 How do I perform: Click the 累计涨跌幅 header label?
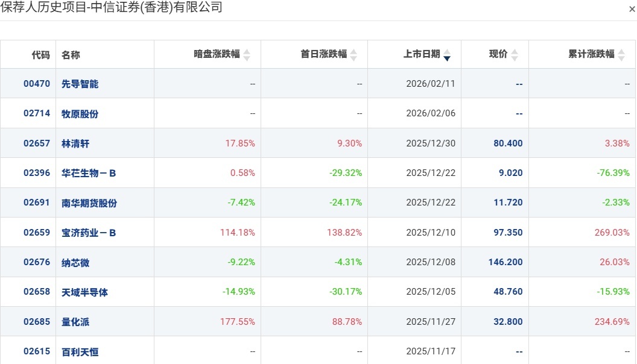(x=591, y=54)
